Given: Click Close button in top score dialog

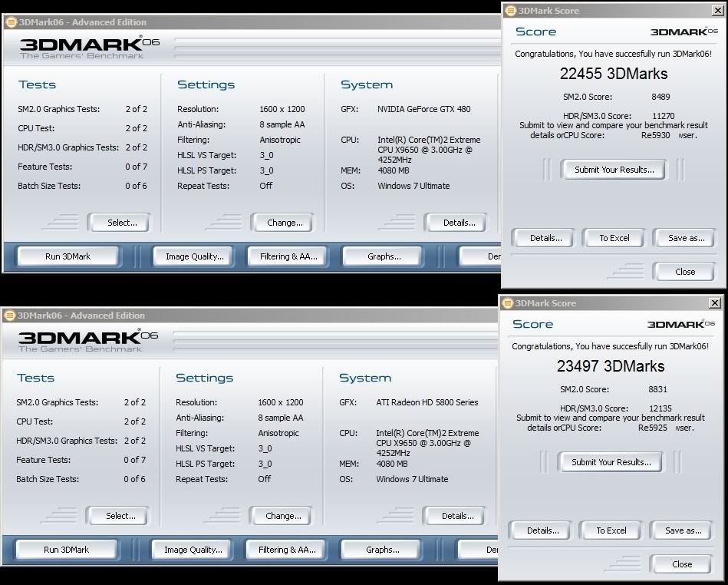Looking at the screenshot, I should point(684,271).
